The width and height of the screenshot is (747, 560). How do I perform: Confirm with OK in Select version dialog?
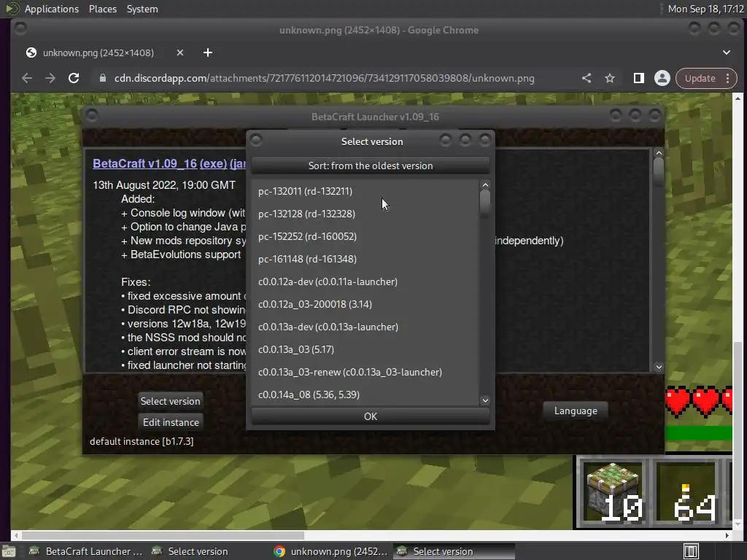pyautogui.click(x=370, y=416)
